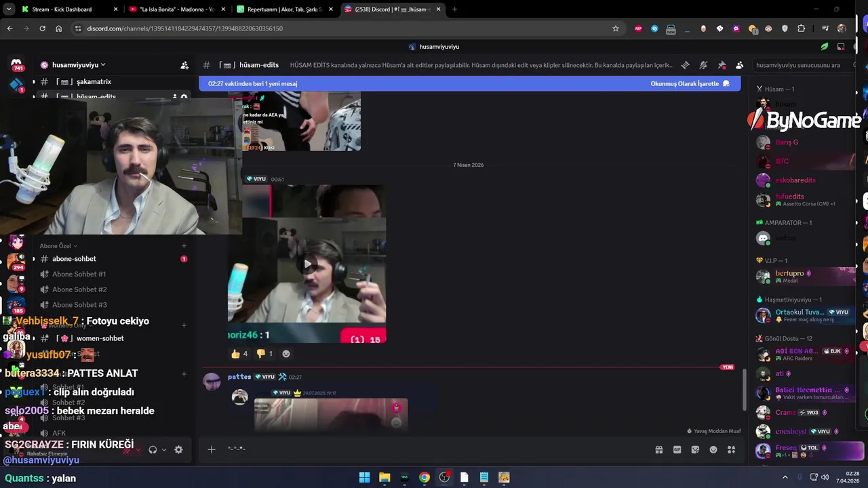Viewport: 868px width, 488px height.
Task: Open Chrome profile avatar
Action: 842,28
